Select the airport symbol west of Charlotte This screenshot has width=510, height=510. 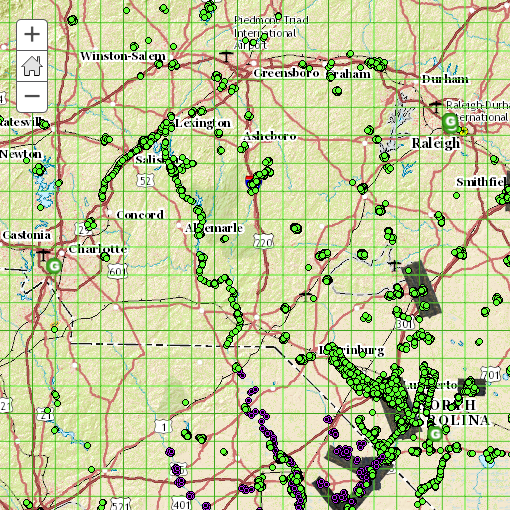(x=43, y=255)
